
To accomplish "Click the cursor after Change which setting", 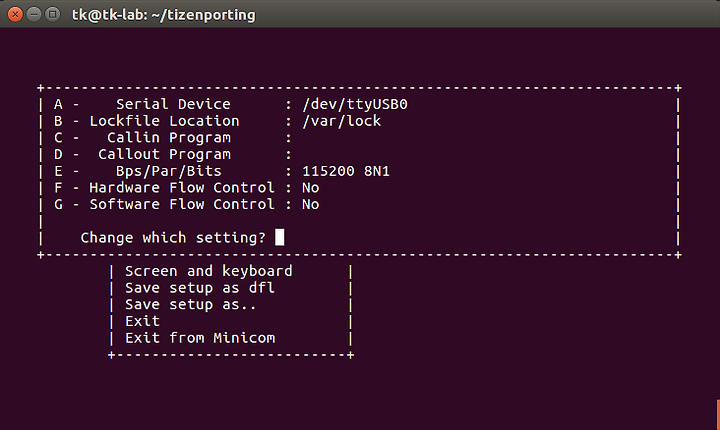I will coord(279,238).
